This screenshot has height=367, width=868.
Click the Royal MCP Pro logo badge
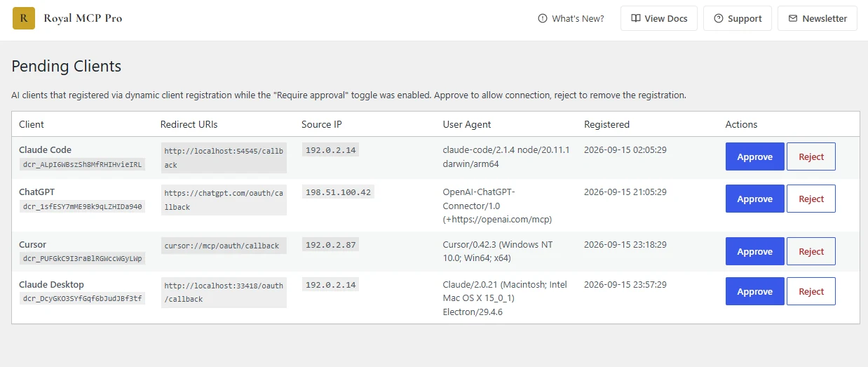click(x=24, y=18)
